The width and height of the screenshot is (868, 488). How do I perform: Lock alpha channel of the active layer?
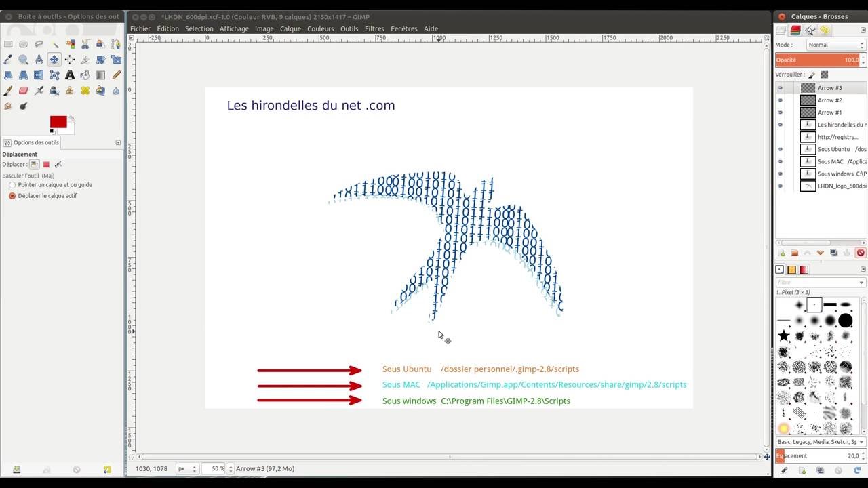[825, 75]
